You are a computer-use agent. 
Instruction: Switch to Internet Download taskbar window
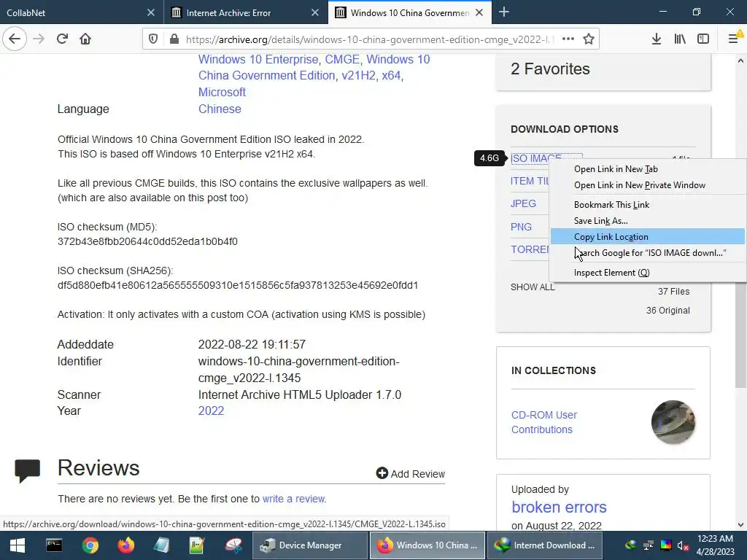(544, 545)
